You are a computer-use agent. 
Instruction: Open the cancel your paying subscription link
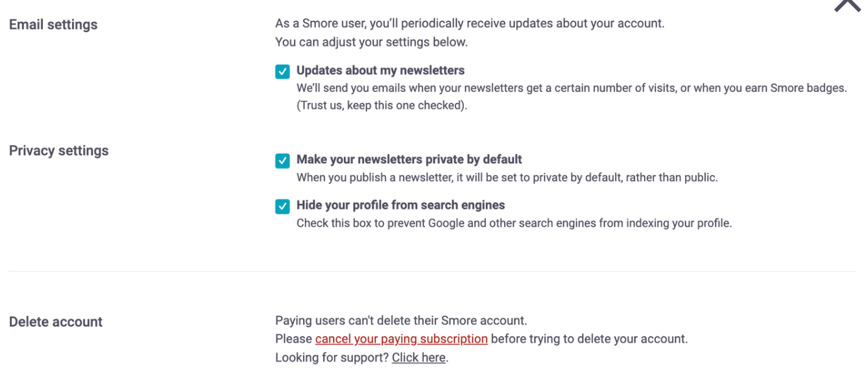[x=401, y=338]
